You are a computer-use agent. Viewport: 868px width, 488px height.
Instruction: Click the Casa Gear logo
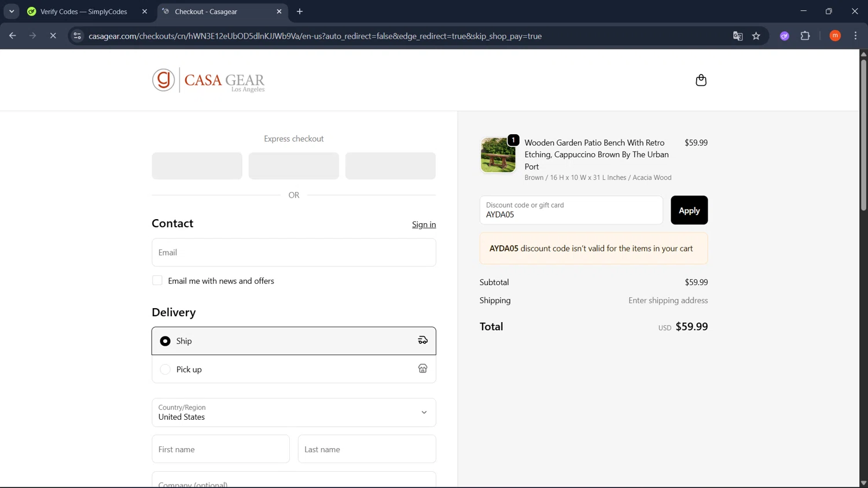(x=208, y=80)
